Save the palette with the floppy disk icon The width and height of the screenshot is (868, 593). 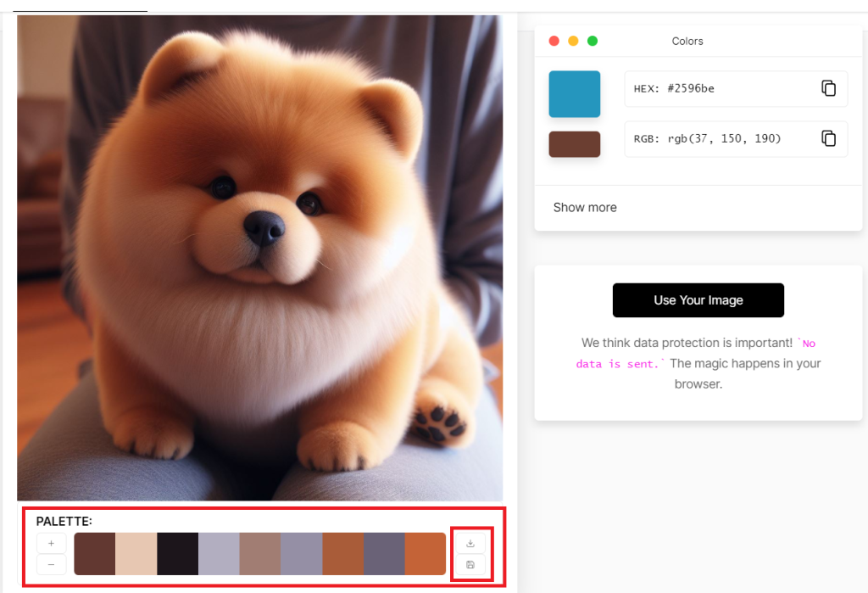(470, 565)
